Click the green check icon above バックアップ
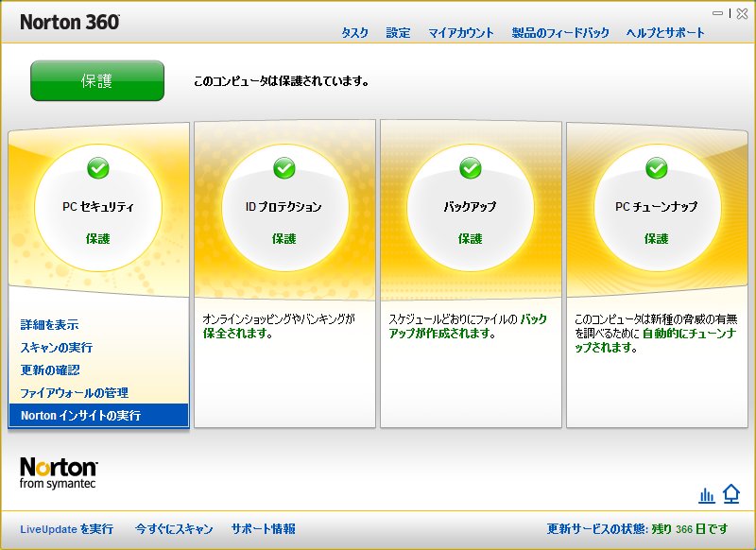The width and height of the screenshot is (756, 550). click(470, 168)
